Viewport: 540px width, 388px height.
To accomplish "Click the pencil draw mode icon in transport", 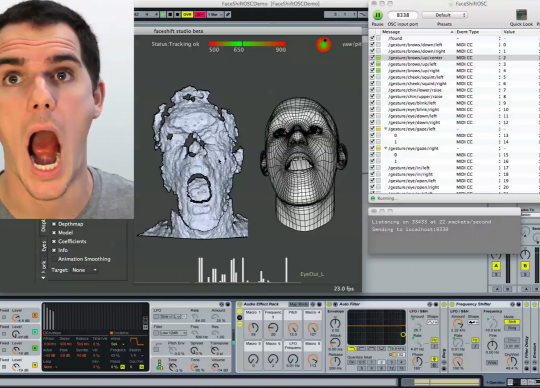I will click(x=228, y=14).
